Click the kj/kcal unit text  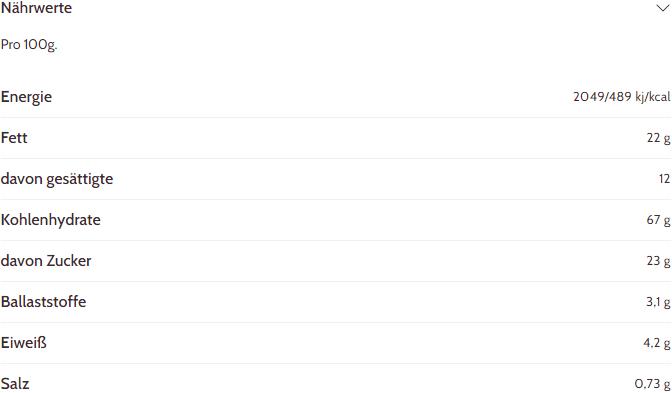click(653, 97)
